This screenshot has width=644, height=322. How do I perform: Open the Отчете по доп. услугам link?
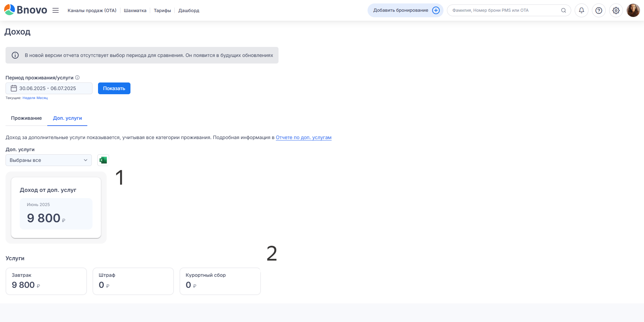click(303, 137)
